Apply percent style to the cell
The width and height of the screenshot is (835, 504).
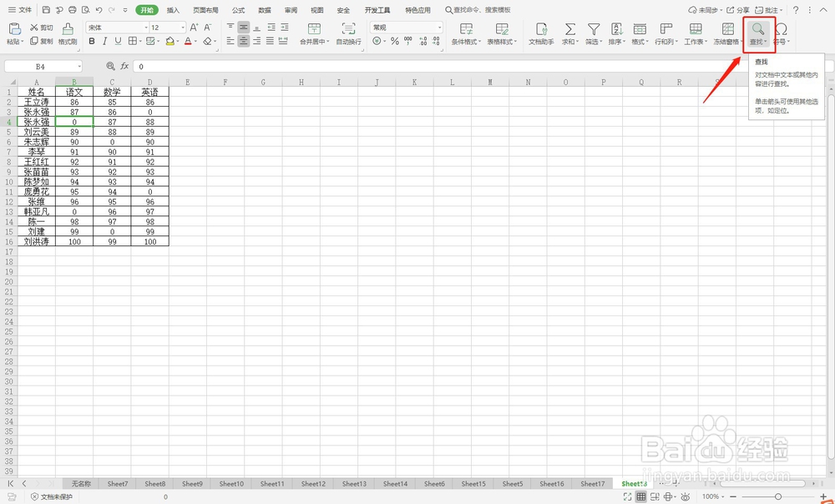click(x=395, y=41)
